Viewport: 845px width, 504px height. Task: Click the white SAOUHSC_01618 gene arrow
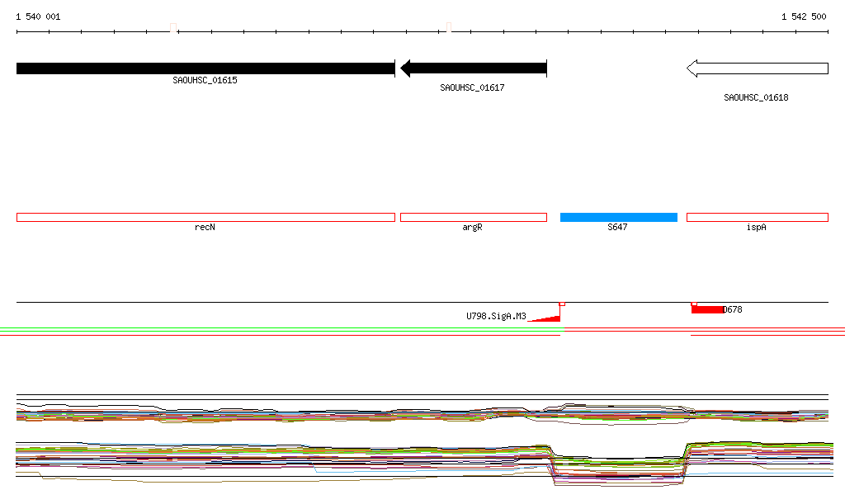click(x=757, y=68)
